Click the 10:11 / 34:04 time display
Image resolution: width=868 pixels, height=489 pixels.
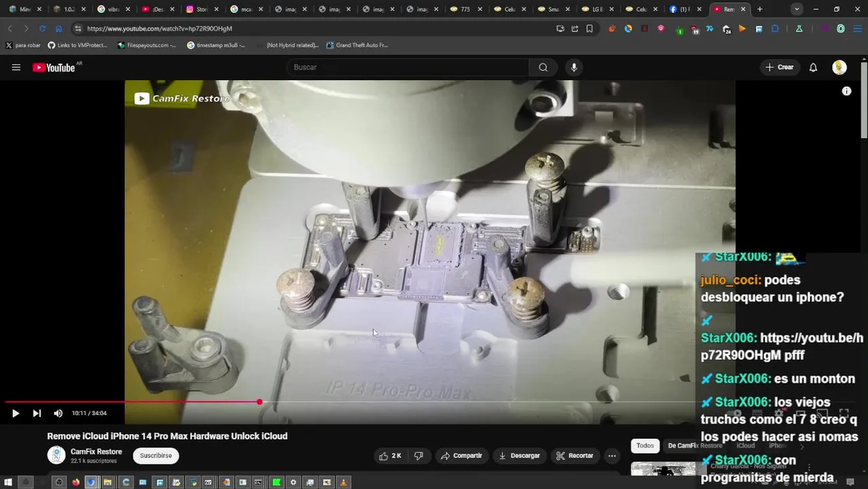pyautogui.click(x=89, y=413)
